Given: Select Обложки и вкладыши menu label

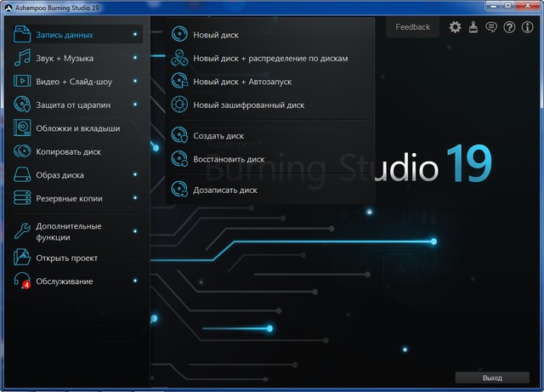Looking at the screenshot, I should [78, 128].
